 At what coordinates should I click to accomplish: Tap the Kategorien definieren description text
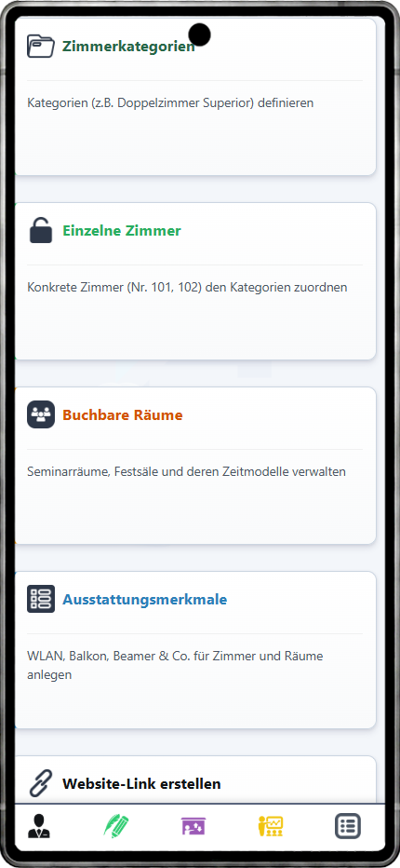coord(170,103)
